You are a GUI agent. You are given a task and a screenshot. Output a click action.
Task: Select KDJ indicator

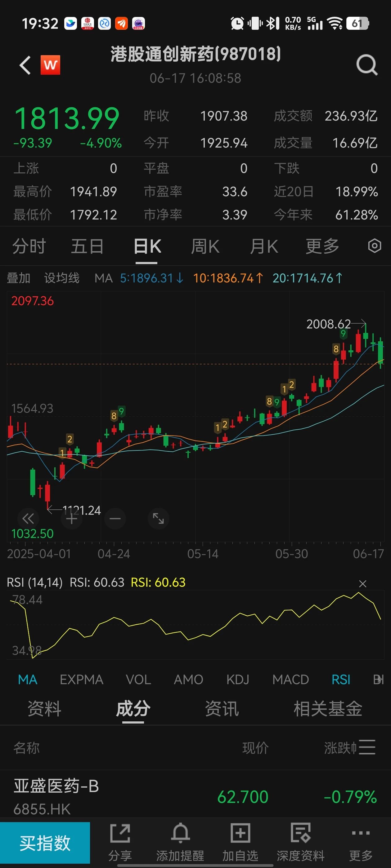click(x=238, y=679)
